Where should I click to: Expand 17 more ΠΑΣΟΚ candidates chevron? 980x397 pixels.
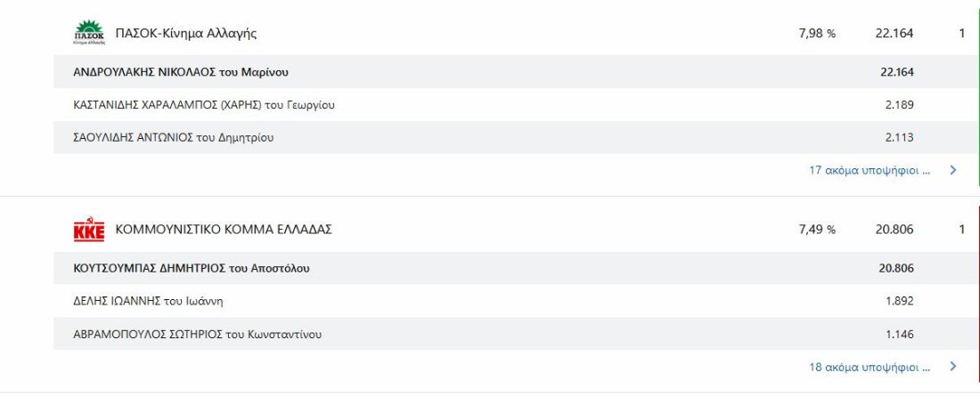point(952,170)
